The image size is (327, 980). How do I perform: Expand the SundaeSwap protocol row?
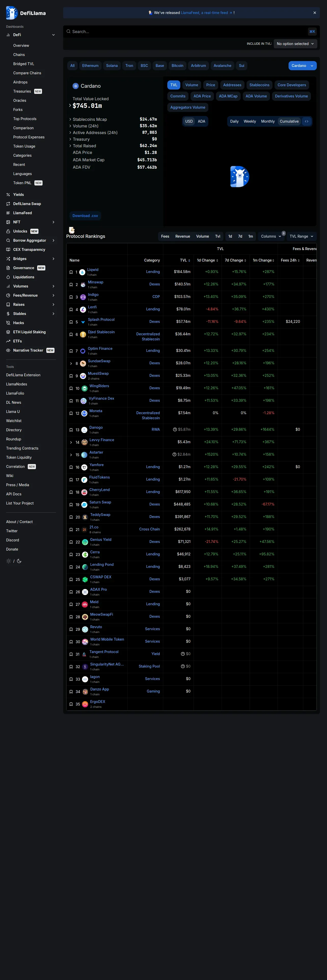[x=71, y=363]
